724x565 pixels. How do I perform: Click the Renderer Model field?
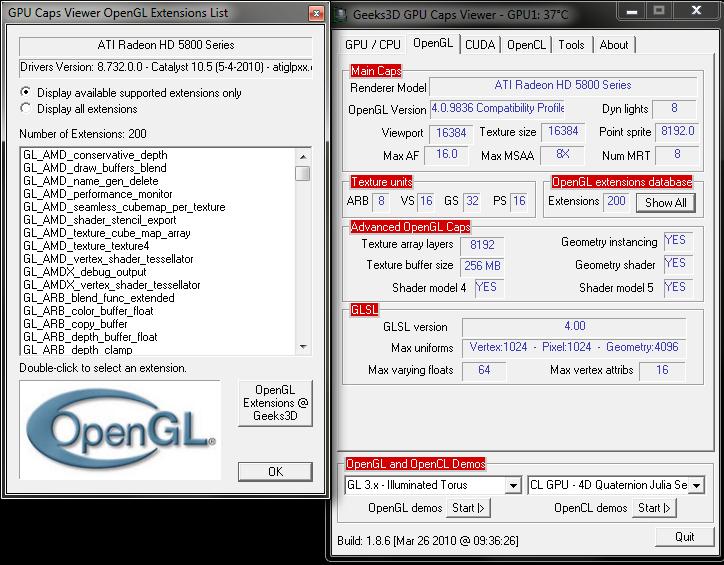[x=563, y=86]
